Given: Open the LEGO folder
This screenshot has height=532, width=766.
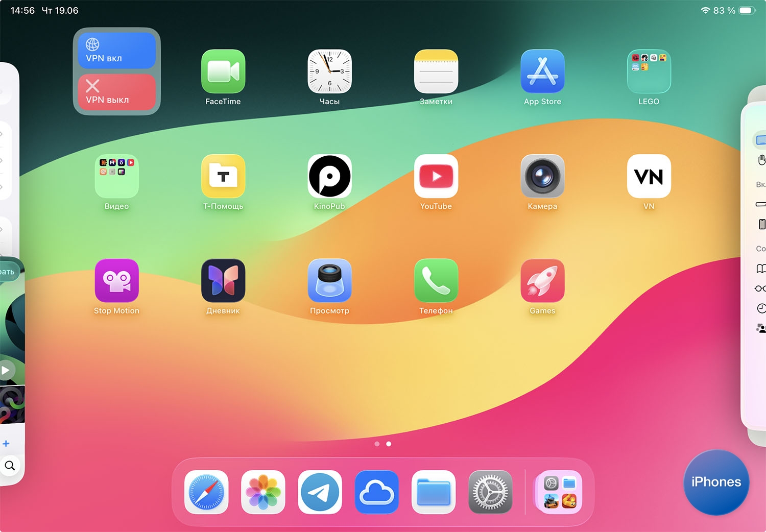Looking at the screenshot, I should pos(649,71).
